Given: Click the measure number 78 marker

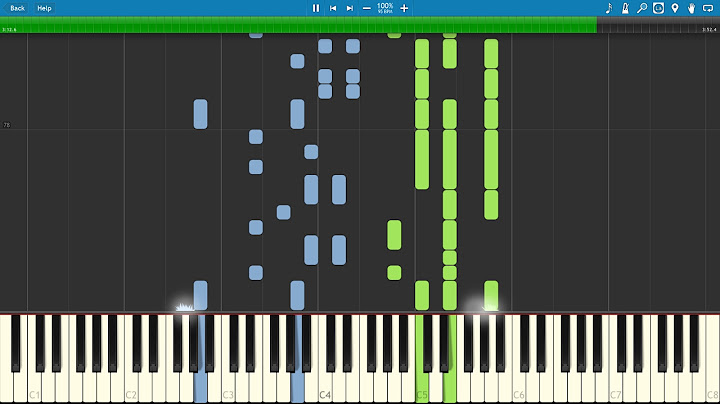Looking at the screenshot, I should [6, 125].
